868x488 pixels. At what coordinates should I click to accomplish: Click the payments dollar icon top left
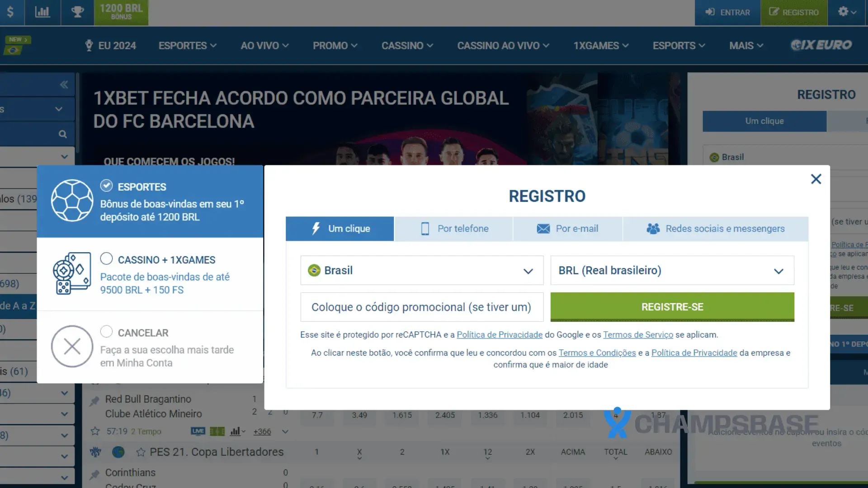pyautogui.click(x=11, y=12)
